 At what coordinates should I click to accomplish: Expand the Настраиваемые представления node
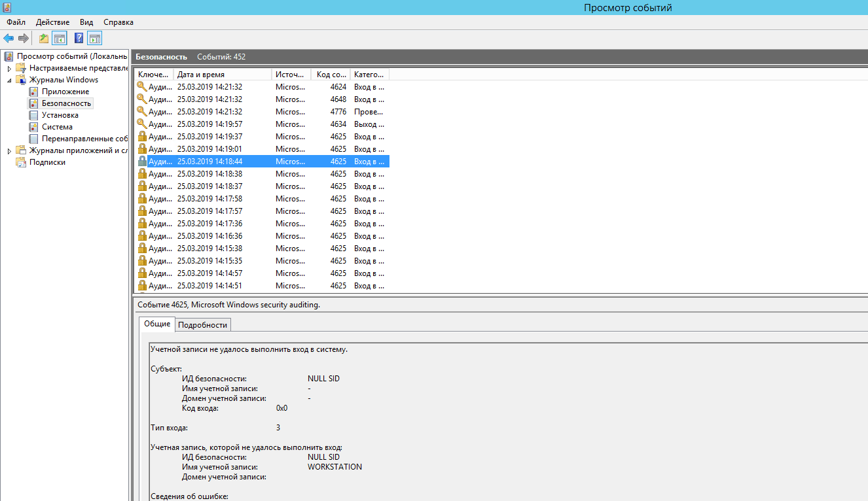coord(9,68)
